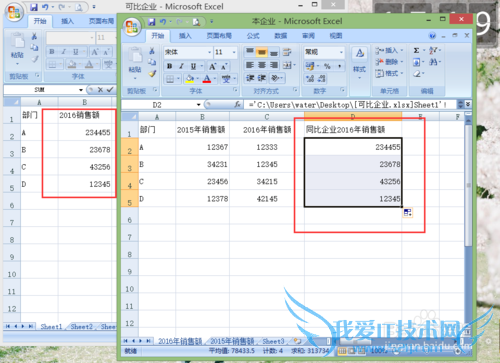Open the 样式 styles button in 本企业 ribbon
This screenshot has height=363, width=500.
click(359, 62)
